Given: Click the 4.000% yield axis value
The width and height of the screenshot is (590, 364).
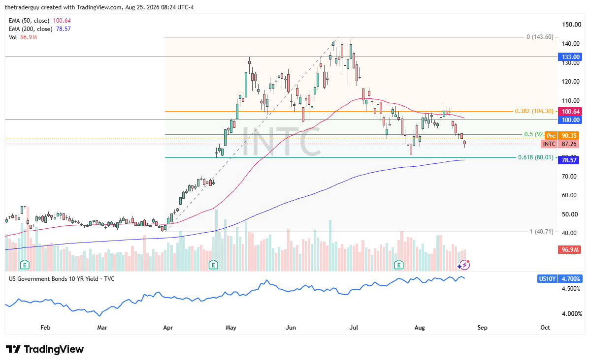Looking at the screenshot, I should [x=572, y=314].
